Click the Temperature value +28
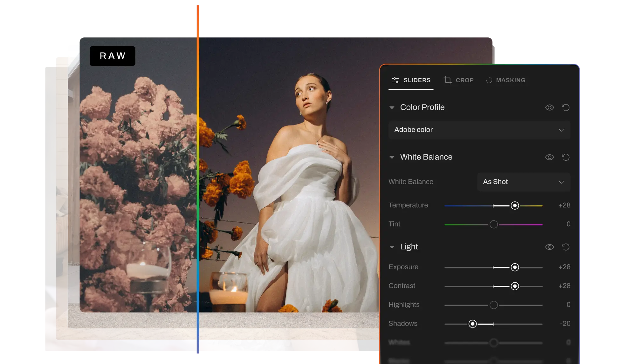This screenshot has height=364, width=618. (x=564, y=206)
